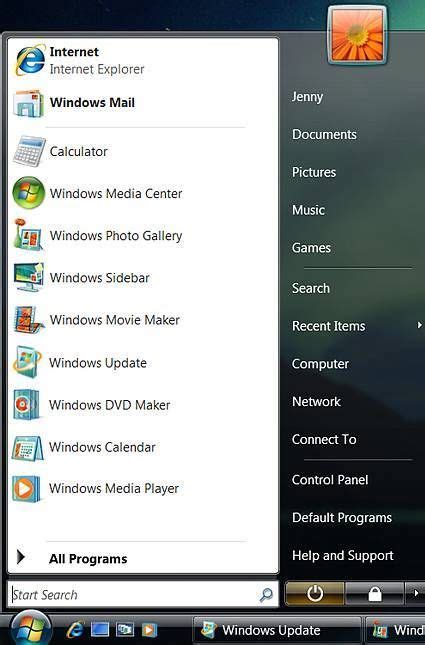The image size is (425, 645).
Task: Open Windows Movie Maker icon
Action: pyautogui.click(x=28, y=319)
